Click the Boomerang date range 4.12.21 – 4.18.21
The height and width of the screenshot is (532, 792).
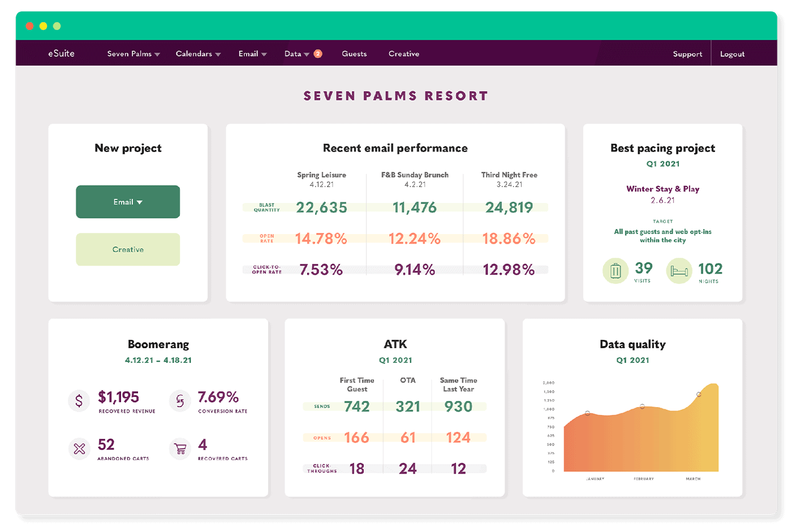[158, 360]
